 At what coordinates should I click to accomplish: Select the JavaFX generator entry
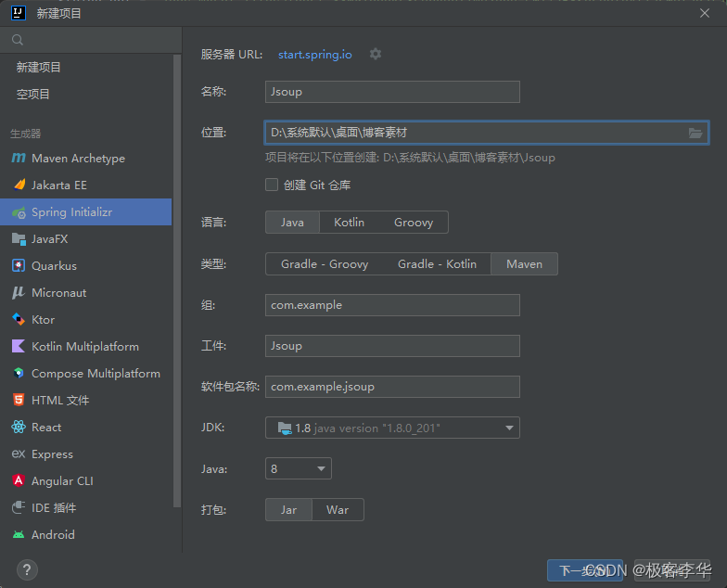(85, 239)
